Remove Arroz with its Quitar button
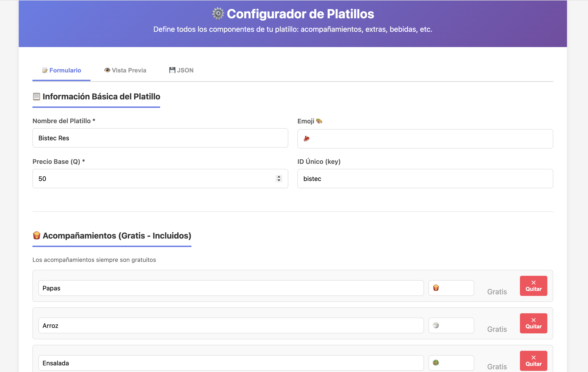Viewport: 588px width, 372px height. point(533,323)
